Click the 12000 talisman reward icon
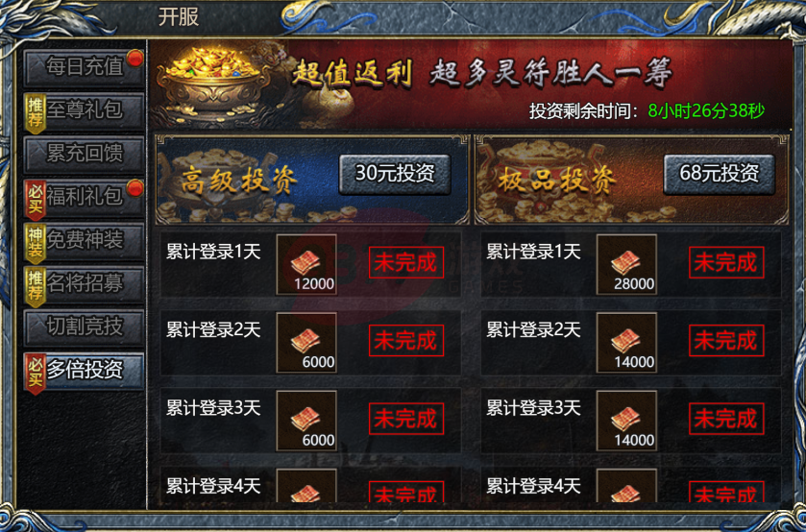This screenshot has width=806, height=532. (306, 265)
